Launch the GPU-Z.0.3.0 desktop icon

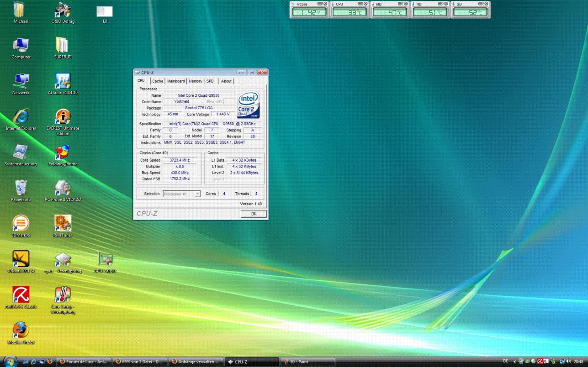[105, 262]
